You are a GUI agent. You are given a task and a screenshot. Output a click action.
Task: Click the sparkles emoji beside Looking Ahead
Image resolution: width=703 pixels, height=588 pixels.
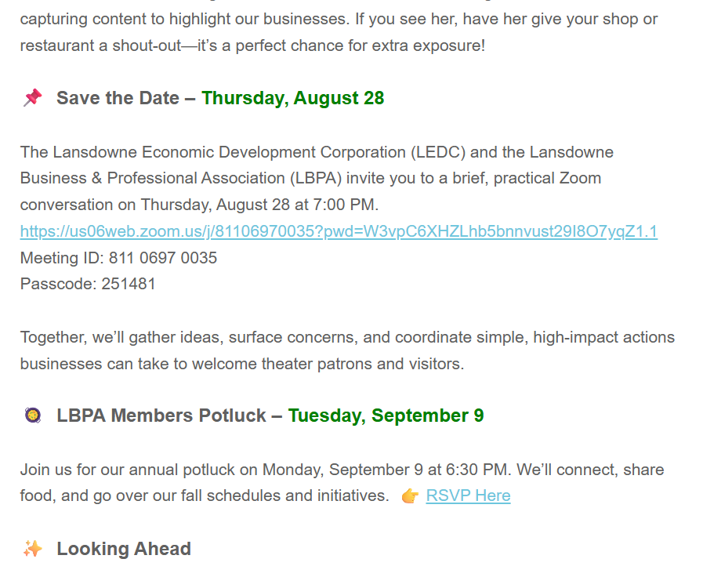click(32, 549)
